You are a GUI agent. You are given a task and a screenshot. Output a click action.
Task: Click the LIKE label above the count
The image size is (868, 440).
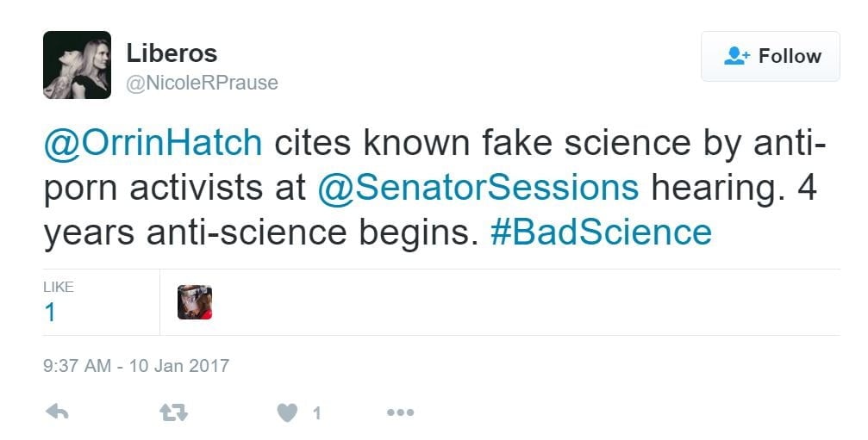pyautogui.click(x=59, y=287)
